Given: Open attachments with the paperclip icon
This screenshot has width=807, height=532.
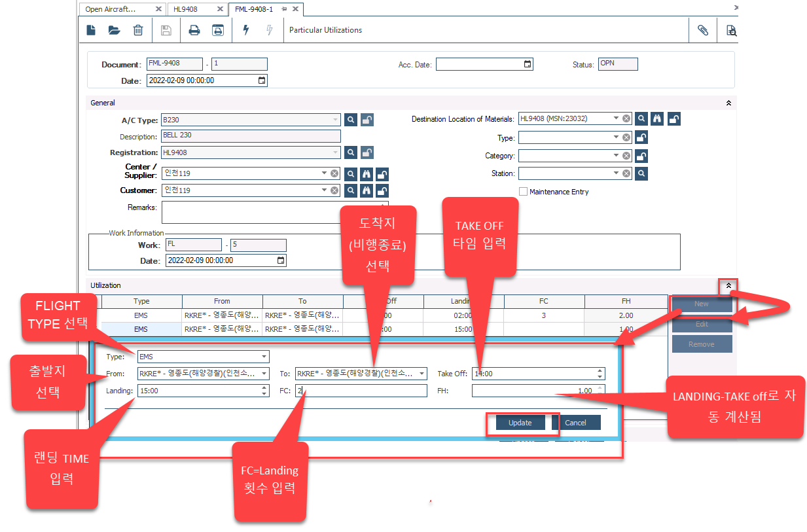Looking at the screenshot, I should [703, 30].
